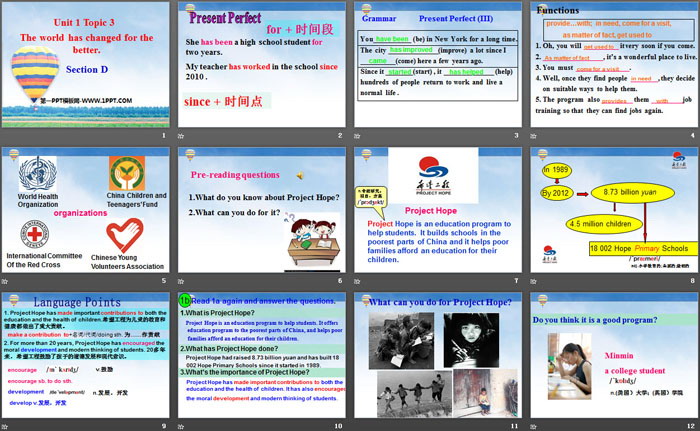Viewport: 700px width, 431px height.
Task: Click the green 1b circle badge
Action: [184, 300]
